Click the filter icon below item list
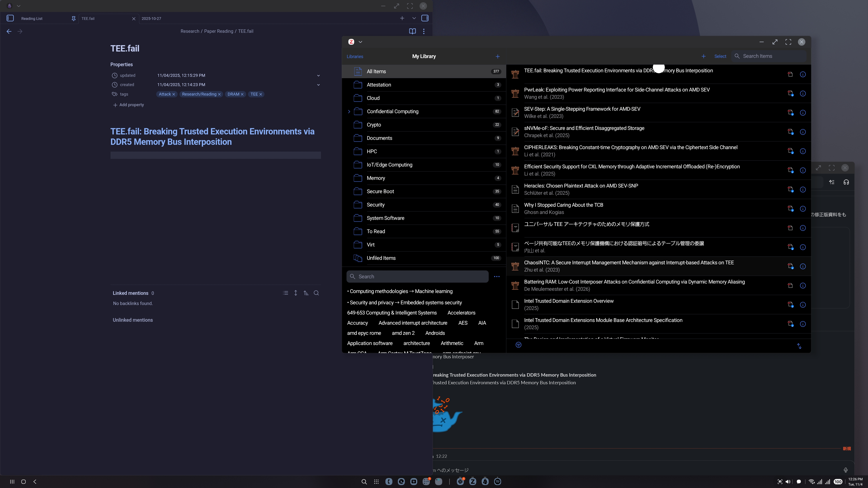The image size is (868, 488). click(518, 345)
